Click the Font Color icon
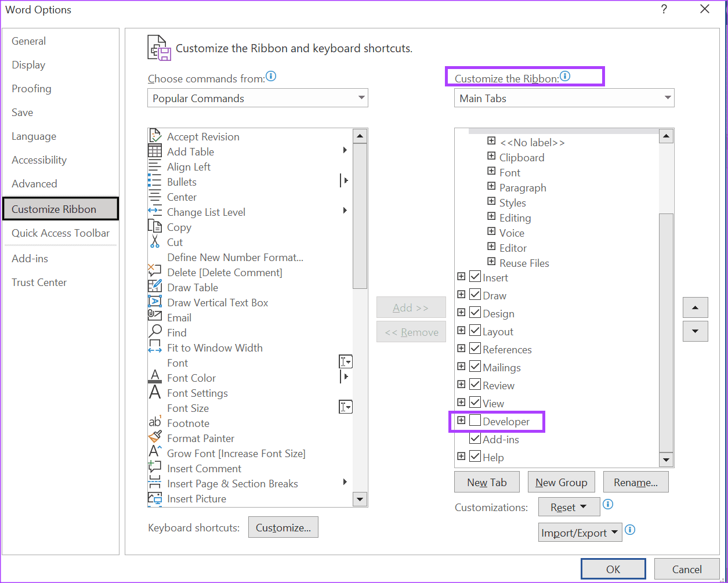 click(155, 378)
